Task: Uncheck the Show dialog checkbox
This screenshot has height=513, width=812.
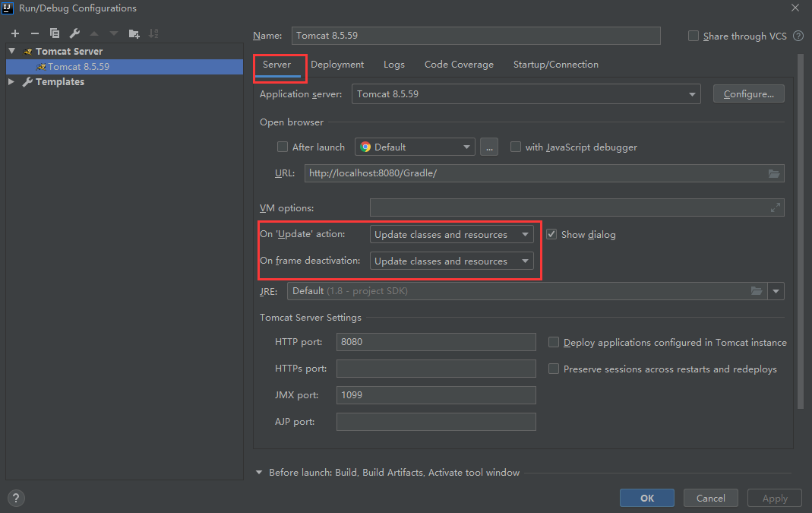Action: [x=551, y=234]
